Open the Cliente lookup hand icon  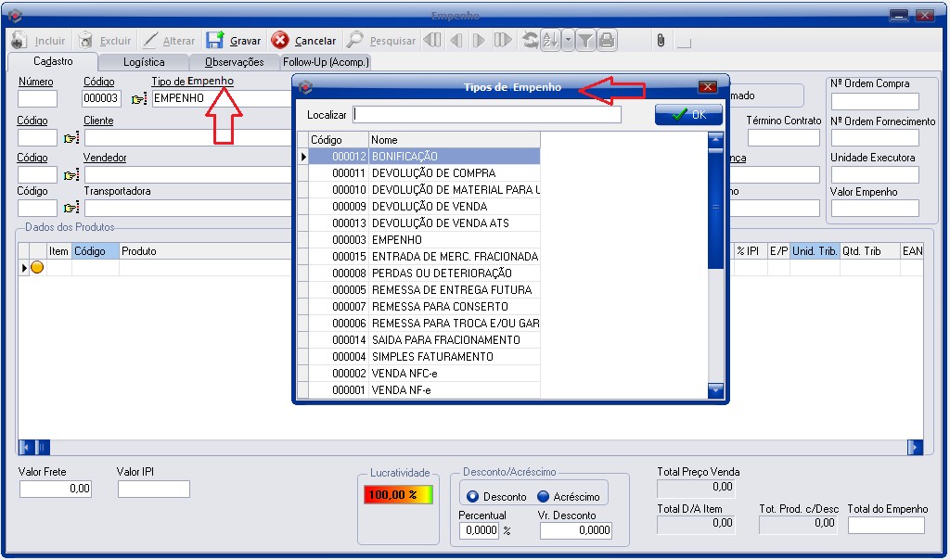pyautogui.click(x=71, y=138)
